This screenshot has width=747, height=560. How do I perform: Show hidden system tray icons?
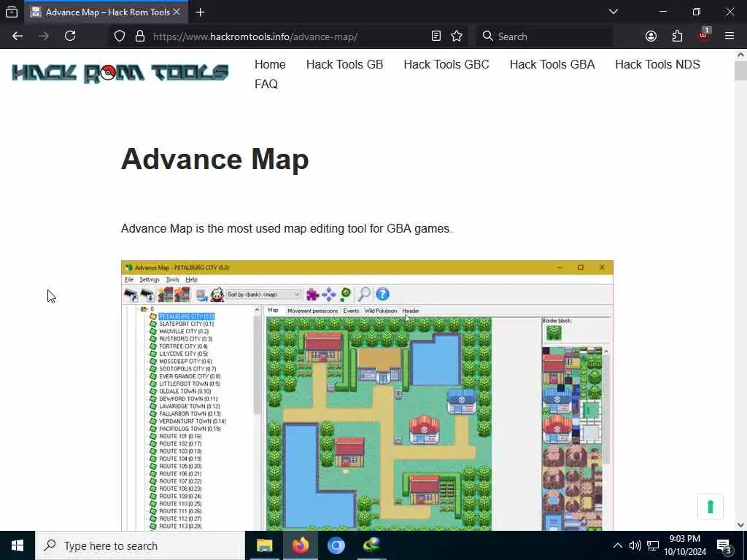tap(617, 545)
